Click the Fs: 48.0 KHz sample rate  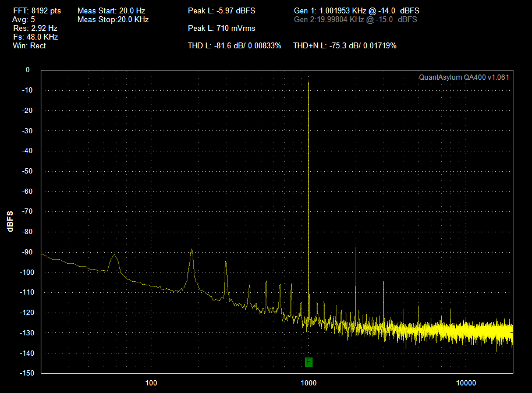click(x=36, y=37)
